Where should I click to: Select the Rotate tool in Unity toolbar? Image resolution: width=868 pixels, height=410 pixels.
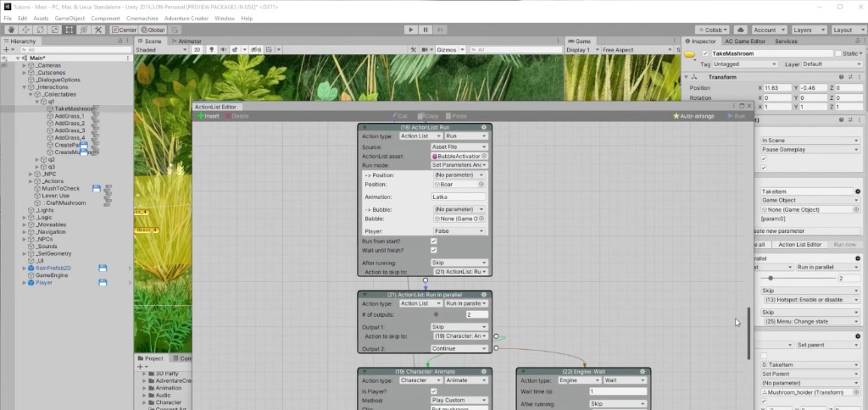[x=40, y=30]
